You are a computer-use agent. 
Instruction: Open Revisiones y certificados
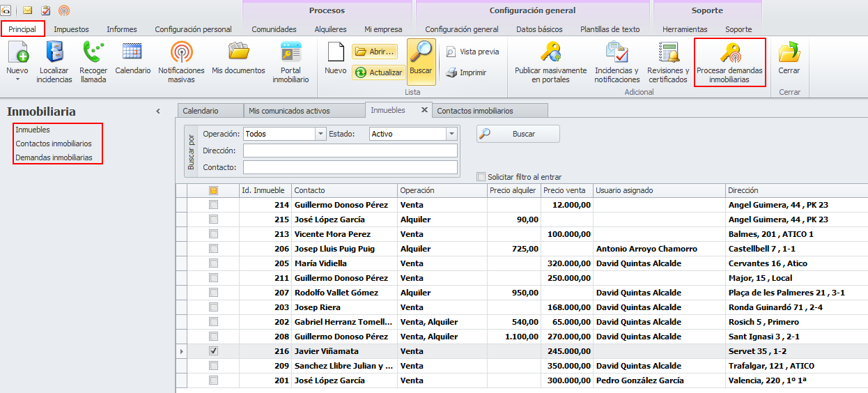click(668, 53)
